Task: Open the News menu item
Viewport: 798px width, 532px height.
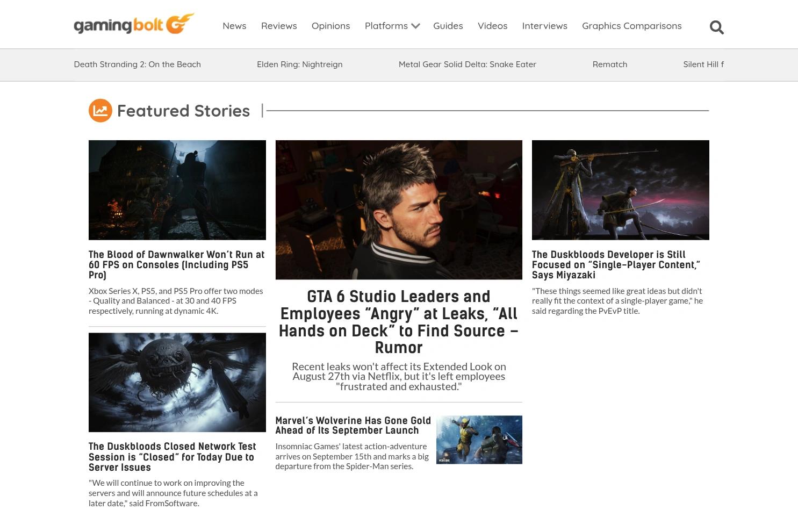Action: pos(234,26)
